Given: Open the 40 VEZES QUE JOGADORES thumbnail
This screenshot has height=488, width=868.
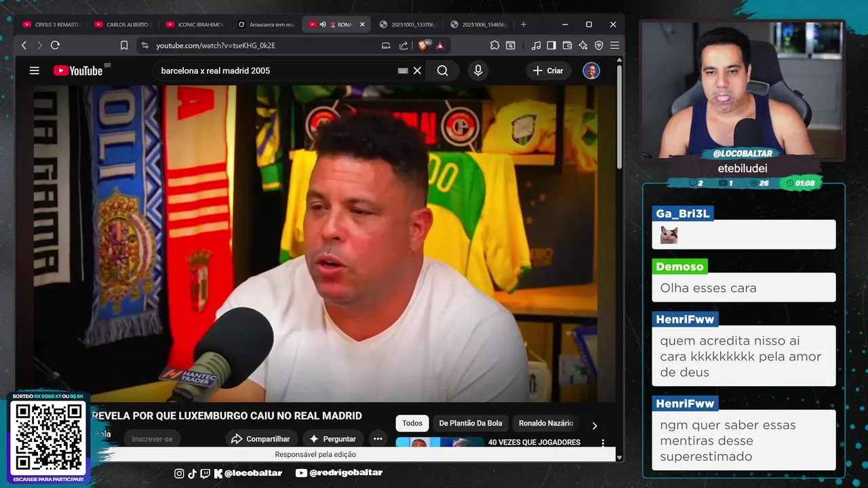Looking at the screenshot, I should pyautogui.click(x=439, y=443).
